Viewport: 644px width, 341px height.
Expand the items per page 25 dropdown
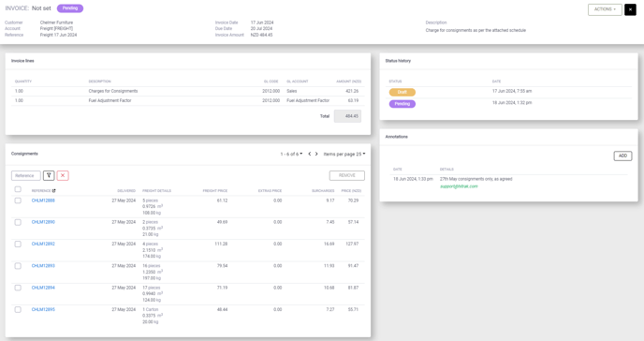tap(344, 154)
